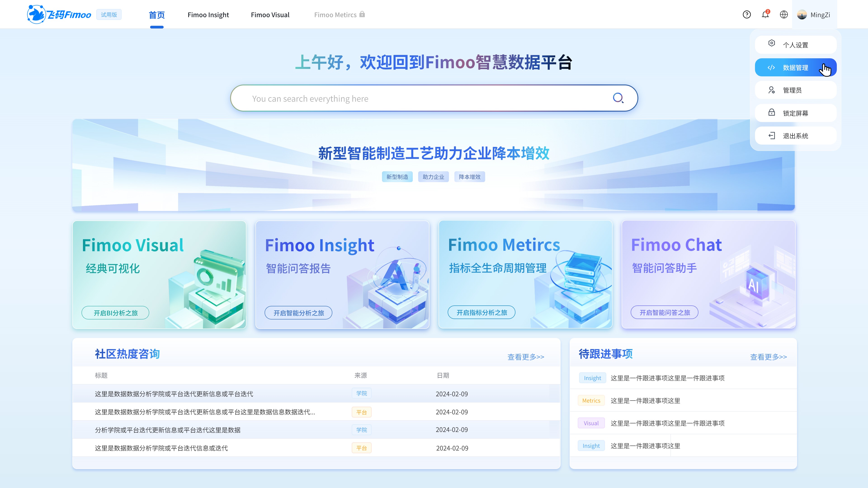
Task: Click the search magnifier icon
Action: 618,98
